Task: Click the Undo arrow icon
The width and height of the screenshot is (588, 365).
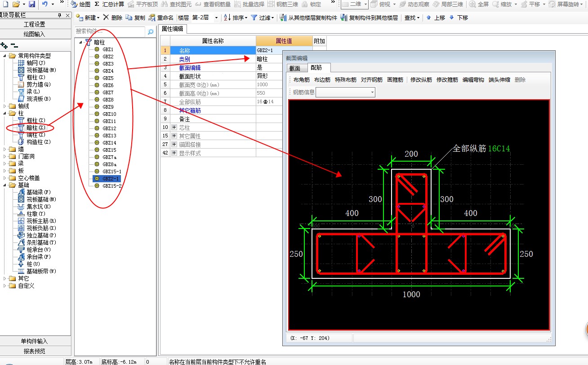Action: pyautogui.click(x=45, y=4)
